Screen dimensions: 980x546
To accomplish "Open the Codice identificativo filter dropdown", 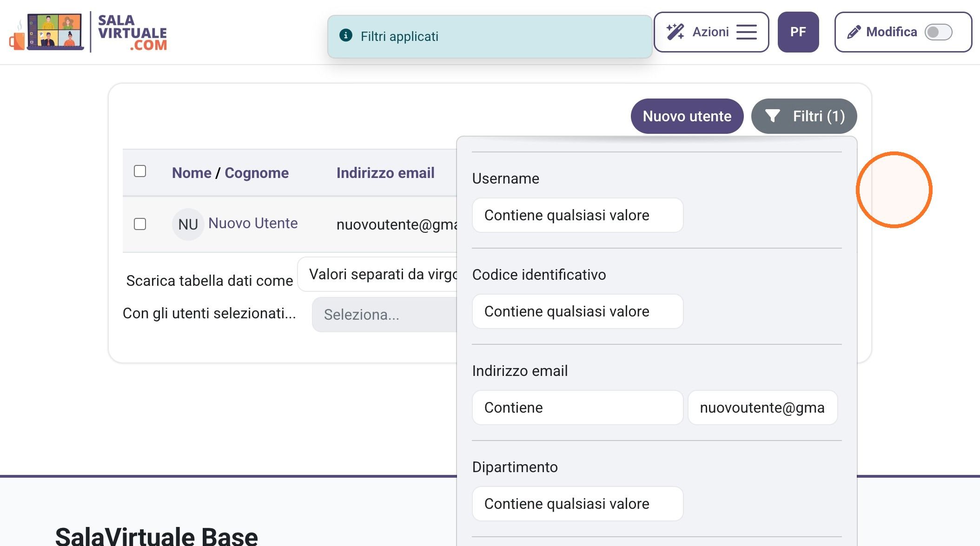I will 577,311.
